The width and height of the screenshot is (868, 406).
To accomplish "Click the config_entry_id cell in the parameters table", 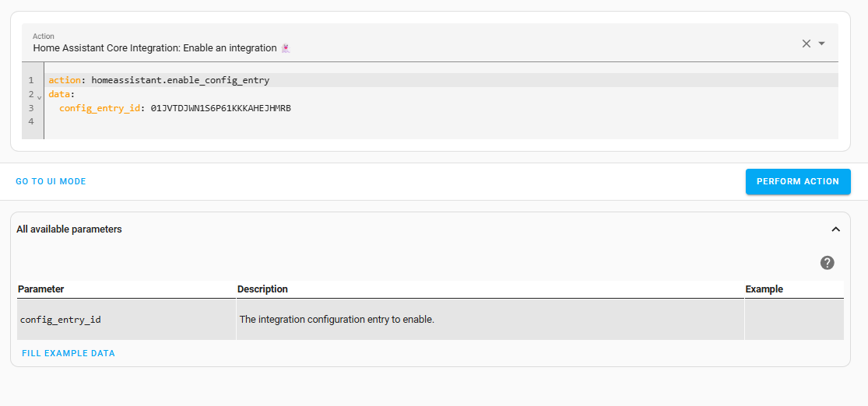I will tap(61, 319).
